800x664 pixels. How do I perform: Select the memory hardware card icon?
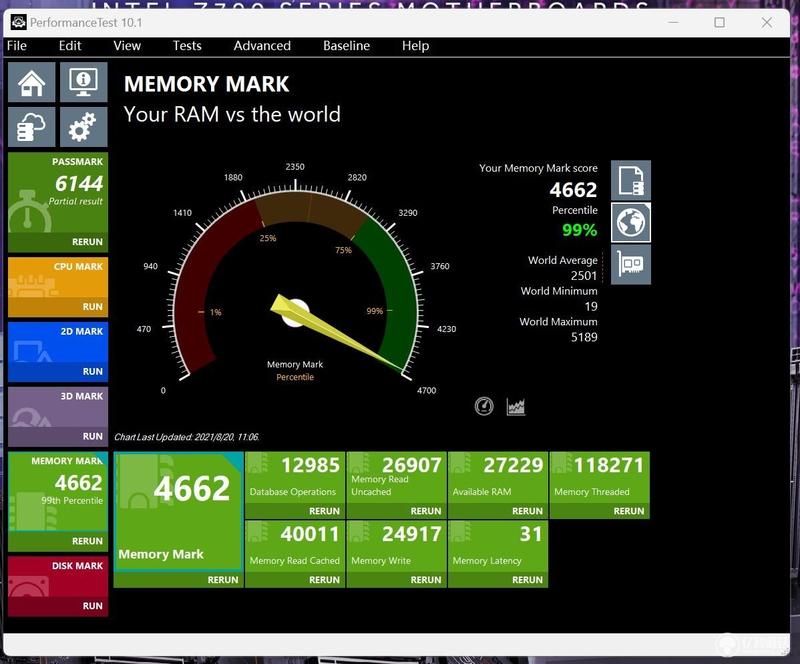[x=631, y=264]
